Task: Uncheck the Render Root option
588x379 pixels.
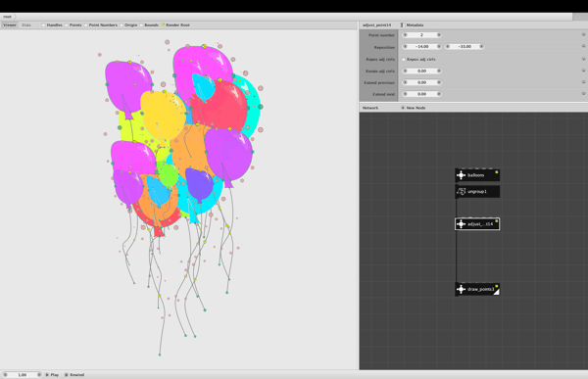Action: point(163,25)
